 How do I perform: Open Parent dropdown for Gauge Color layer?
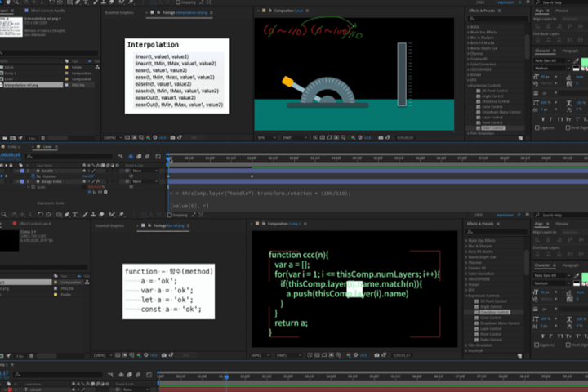pyautogui.click(x=145, y=181)
